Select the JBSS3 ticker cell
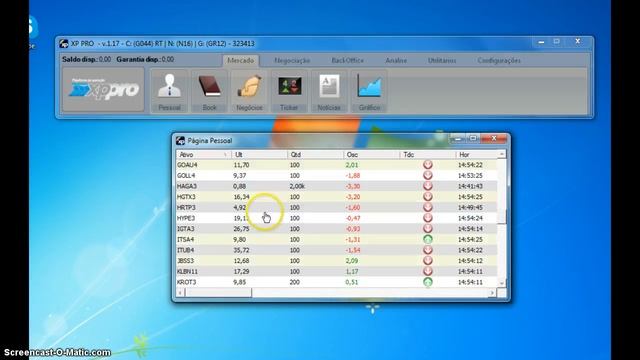The image size is (640, 360). [186, 260]
